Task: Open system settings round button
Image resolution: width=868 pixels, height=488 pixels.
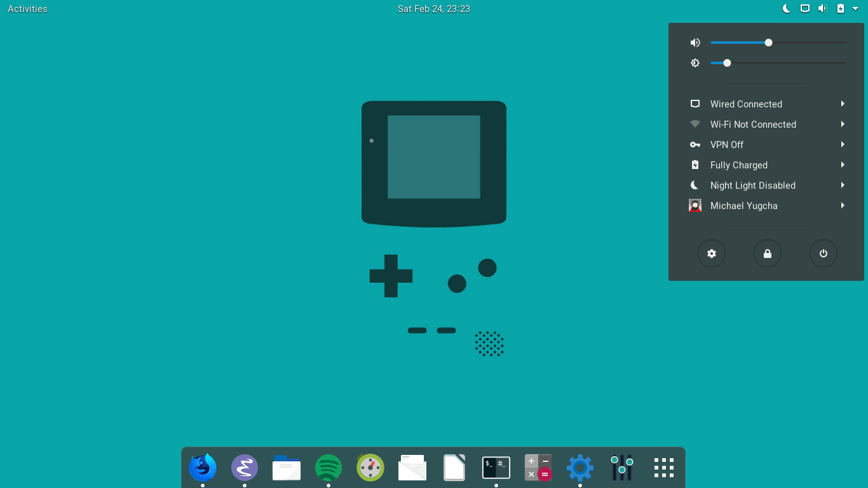Action: pyautogui.click(x=712, y=254)
